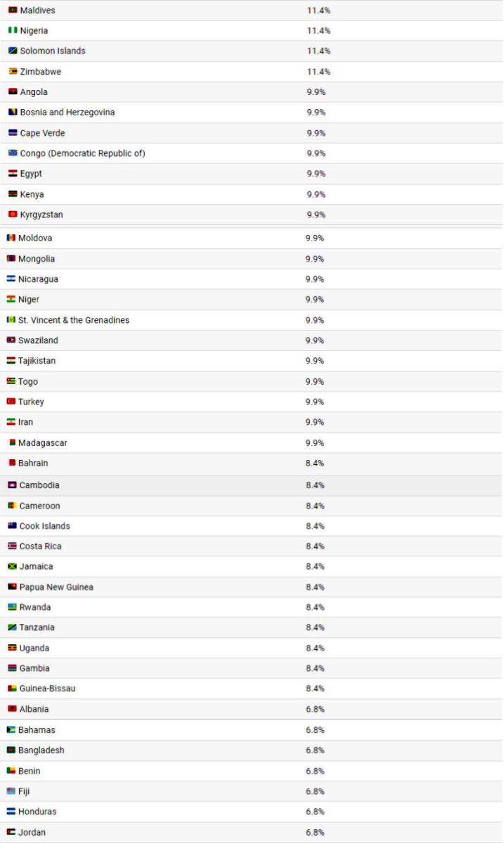Screen dimensions: 504x844
Task: Select the Solomon Islands row
Action: tap(252, 51)
